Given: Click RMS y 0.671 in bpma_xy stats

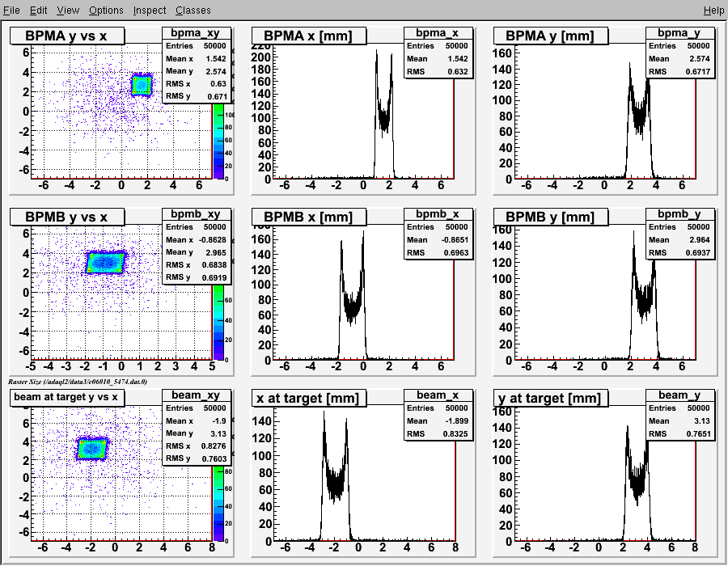Looking at the screenshot, I should tap(197, 96).
